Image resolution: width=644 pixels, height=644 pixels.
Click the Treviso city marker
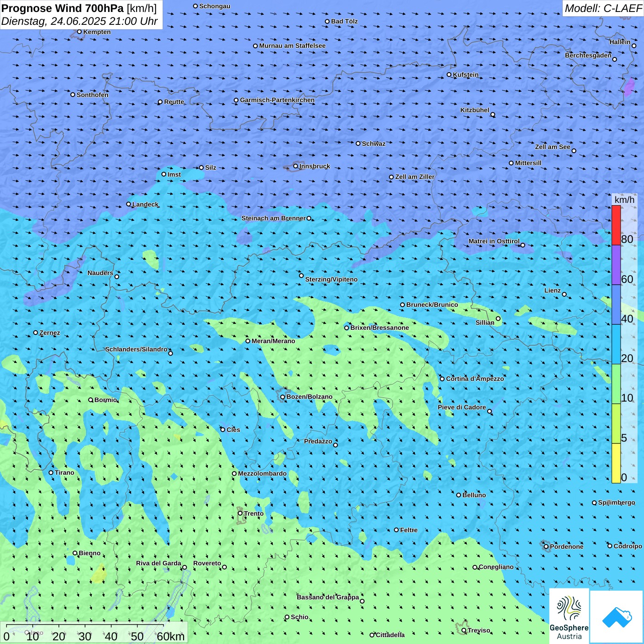coord(464,630)
